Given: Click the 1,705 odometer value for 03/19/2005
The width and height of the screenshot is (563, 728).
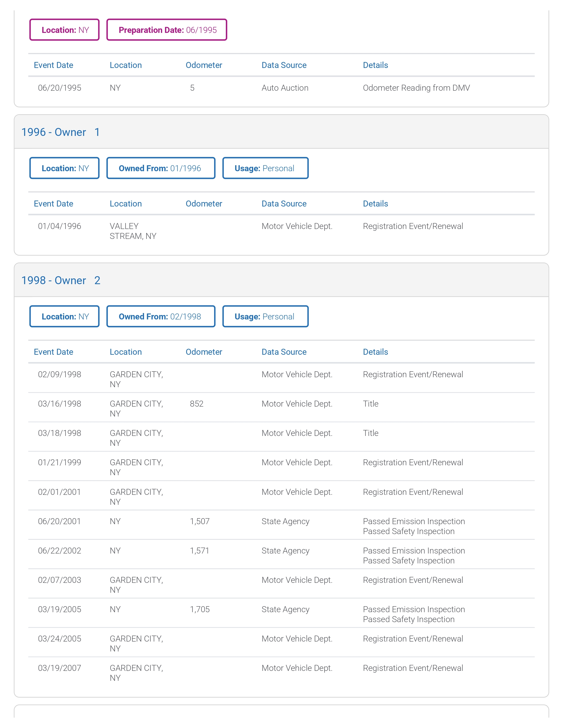Looking at the screenshot, I should [x=200, y=609].
